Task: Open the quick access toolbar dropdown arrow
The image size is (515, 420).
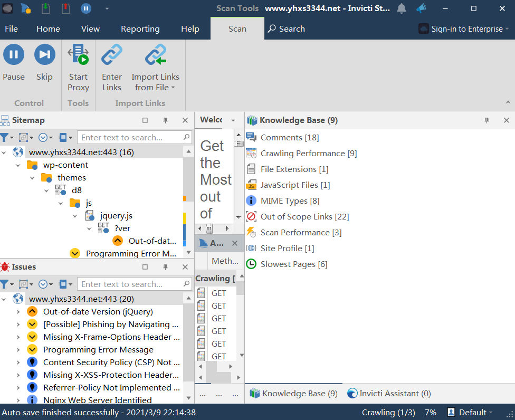Action: 107,8
